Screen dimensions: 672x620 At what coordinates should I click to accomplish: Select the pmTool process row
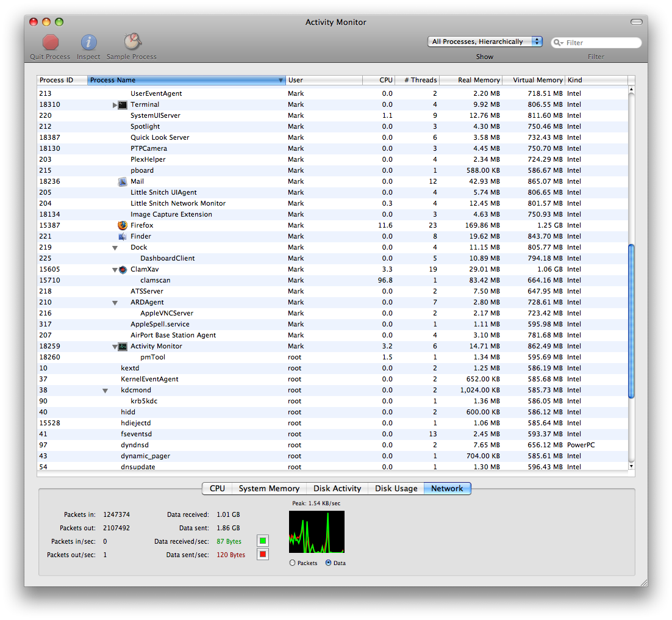point(332,357)
